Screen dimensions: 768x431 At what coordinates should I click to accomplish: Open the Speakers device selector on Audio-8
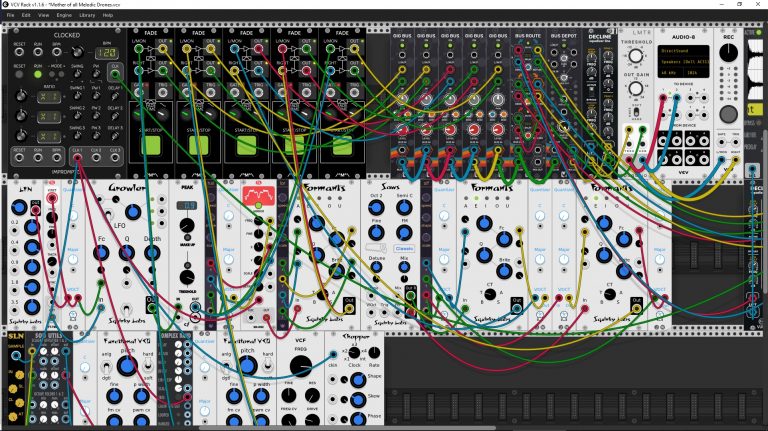pos(684,62)
